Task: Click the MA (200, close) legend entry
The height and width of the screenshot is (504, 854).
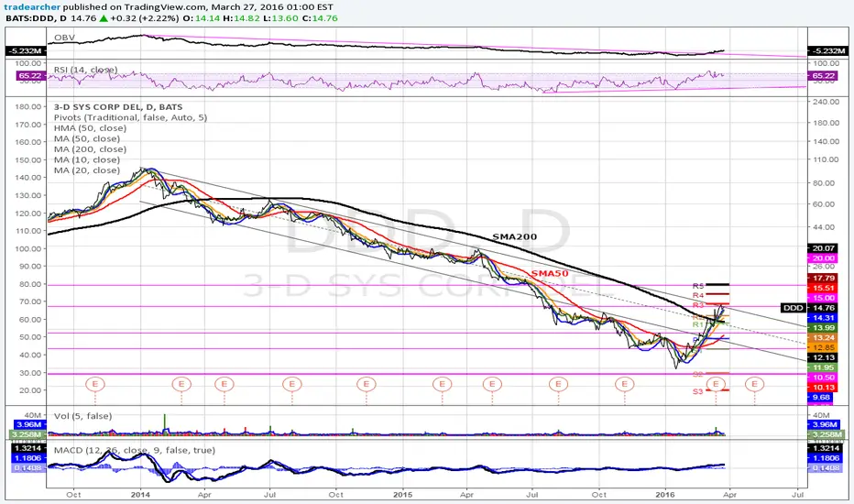Action: point(90,148)
